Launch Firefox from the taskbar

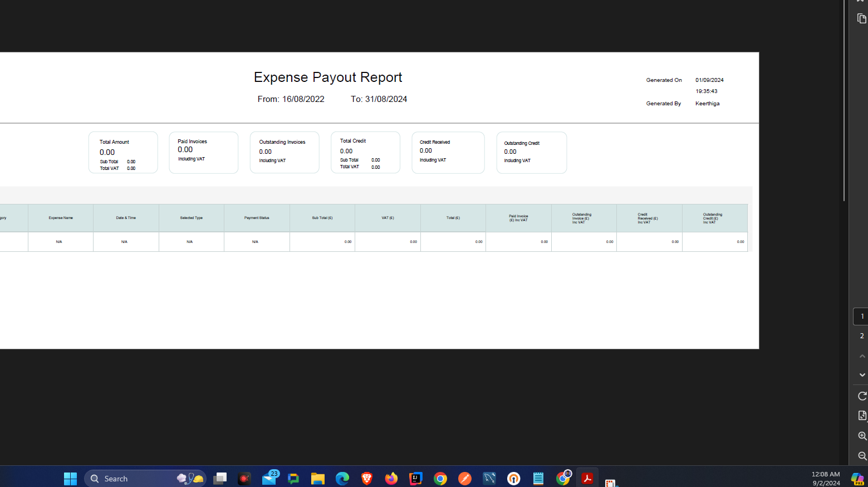[391, 479]
